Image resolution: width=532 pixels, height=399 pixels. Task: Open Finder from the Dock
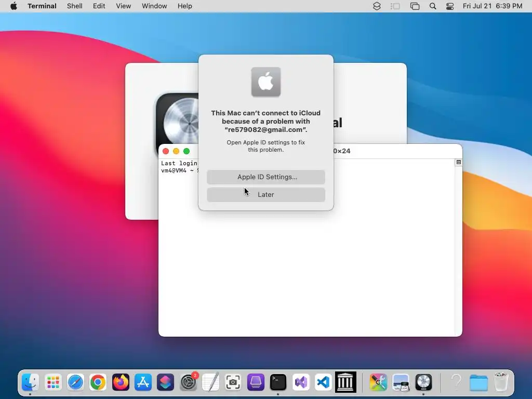[x=30, y=382]
